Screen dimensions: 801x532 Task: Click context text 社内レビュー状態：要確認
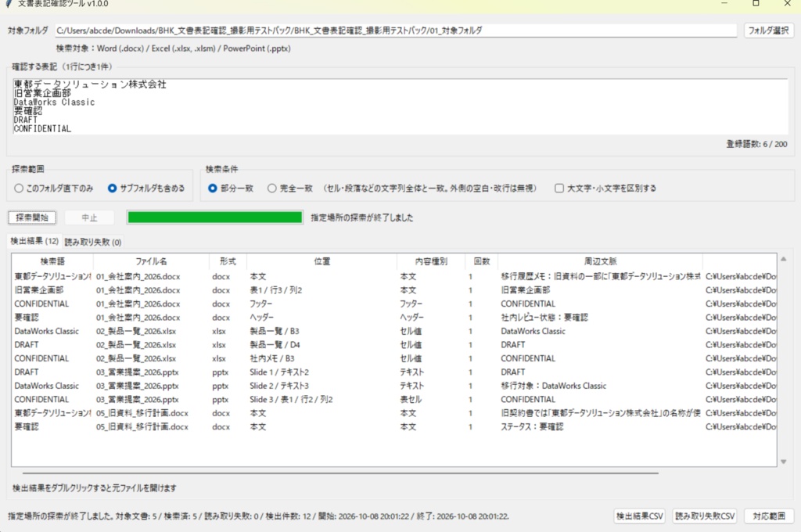click(544, 318)
